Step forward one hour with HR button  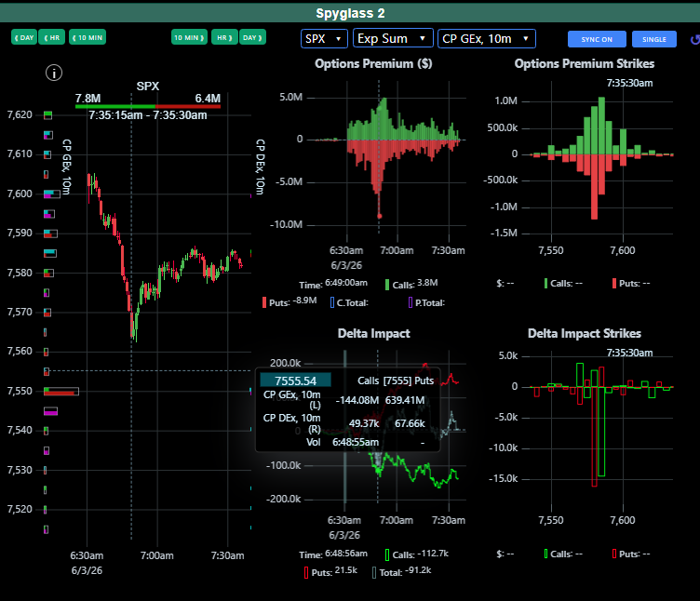tap(224, 37)
